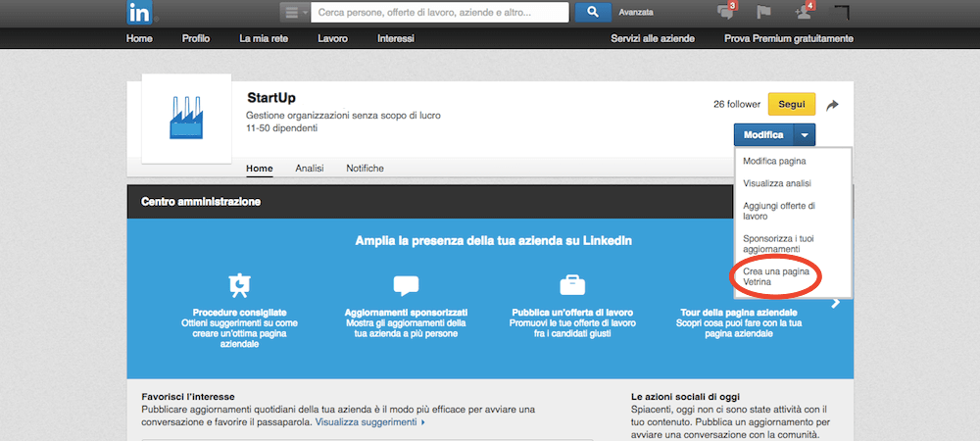
Task: Click Visualizza suggerimenti link
Action: 370,421
